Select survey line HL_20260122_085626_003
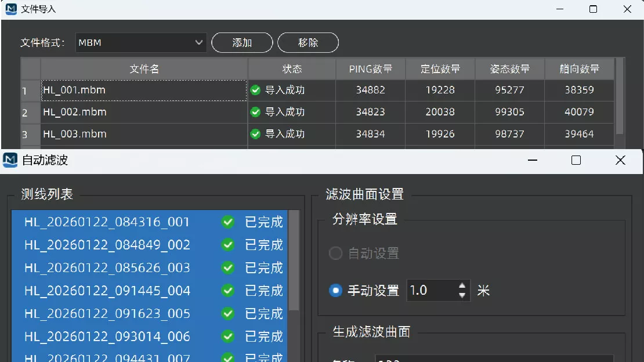This screenshot has width=644, height=362. (x=150, y=268)
